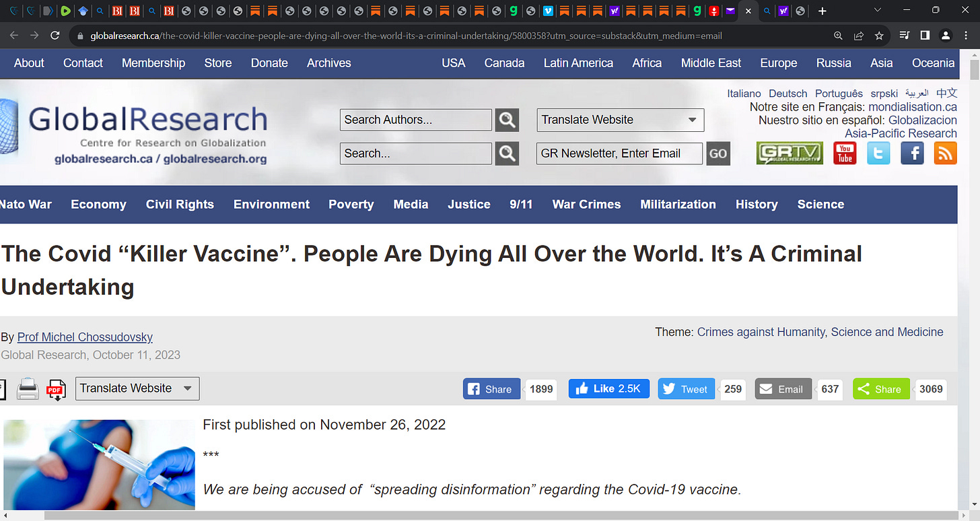Click the browser address bar URL
980x521 pixels.
pyautogui.click(x=406, y=36)
